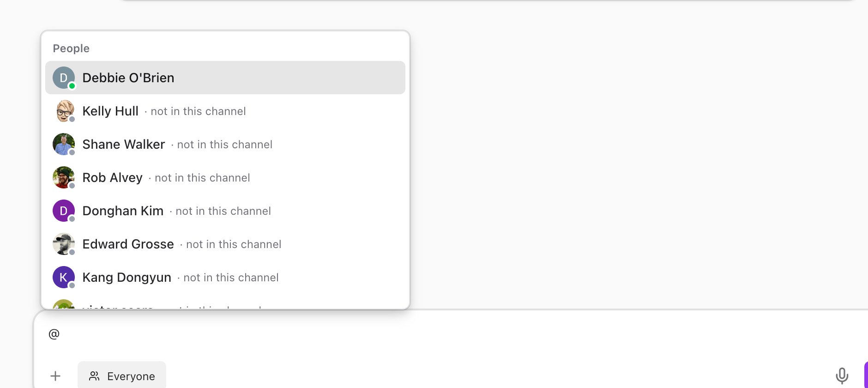Pick Rob Alvey in the people dropdown
Image resolution: width=868 pixels, height=388 pixels.
click(x=225, y=177)
